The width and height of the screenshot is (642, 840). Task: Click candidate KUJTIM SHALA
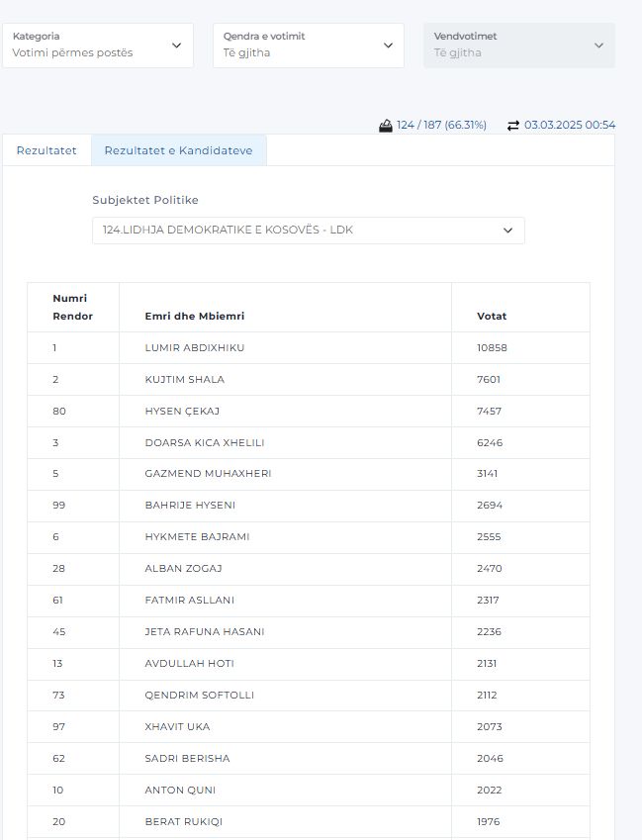tap(184, 380)
